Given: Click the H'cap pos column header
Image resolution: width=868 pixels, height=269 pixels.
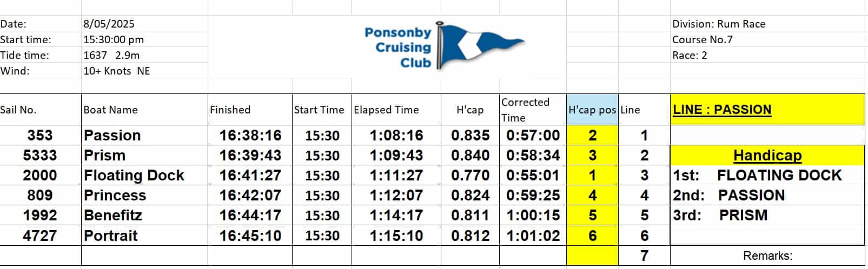Looking at the screenshot, I should click(592, 110).
